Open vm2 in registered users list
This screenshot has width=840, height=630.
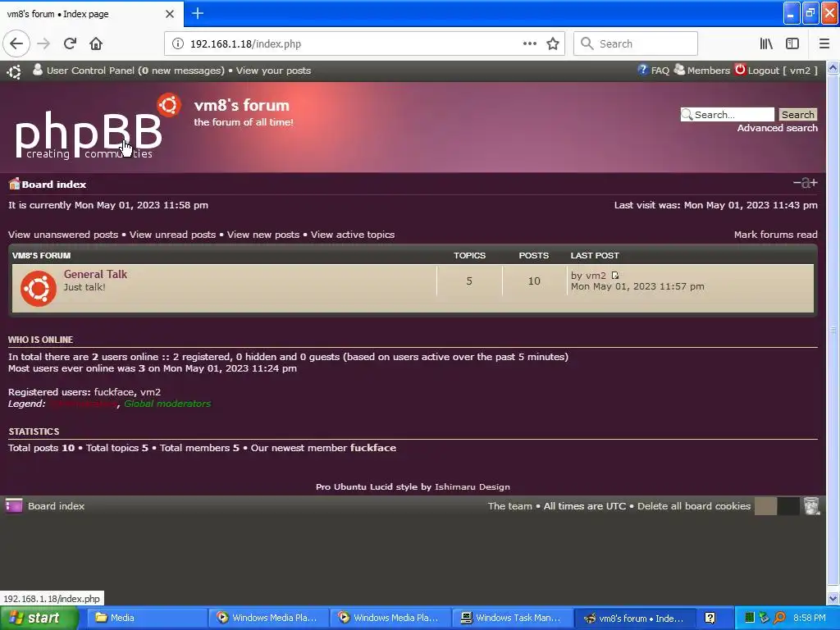[151, 392]
